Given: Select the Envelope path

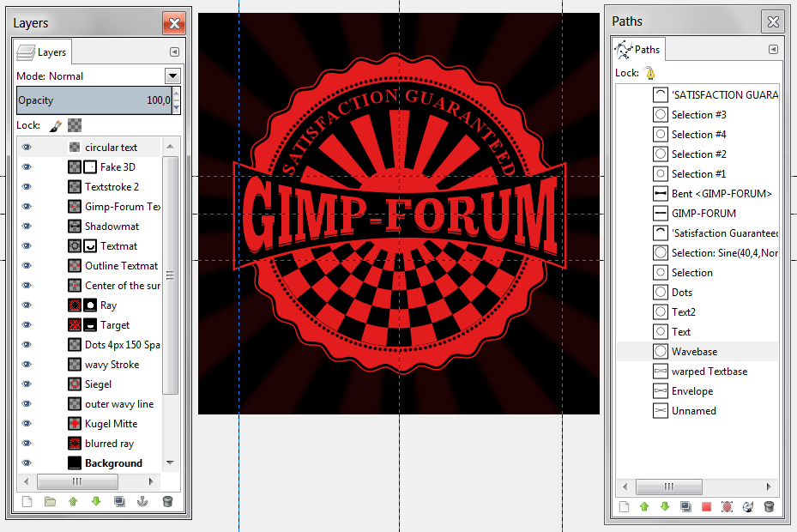Looking at the screenshot, I should point(697,391).
